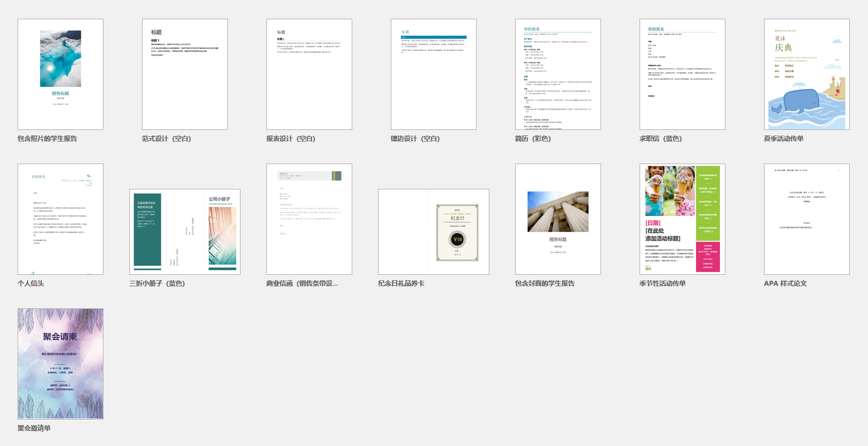Click the label text "报表设计（空白）"

291,139
